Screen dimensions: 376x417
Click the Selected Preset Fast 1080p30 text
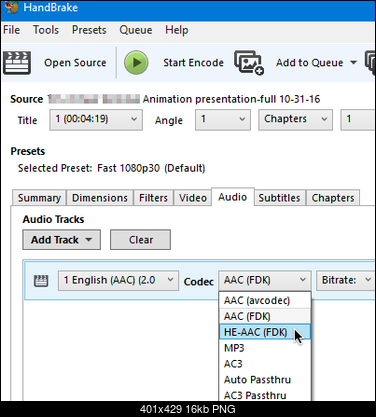(x=111, y=168)
